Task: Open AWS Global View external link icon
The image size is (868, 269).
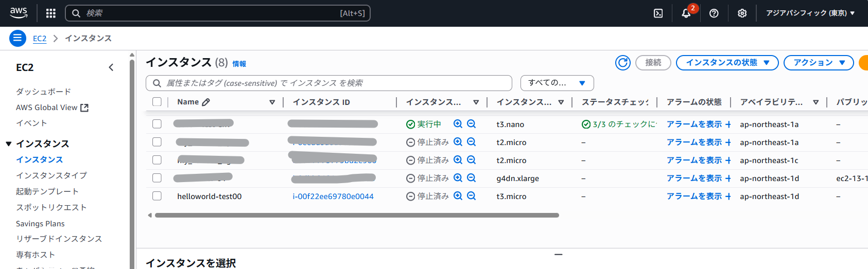Action: (x=84, y=107)
